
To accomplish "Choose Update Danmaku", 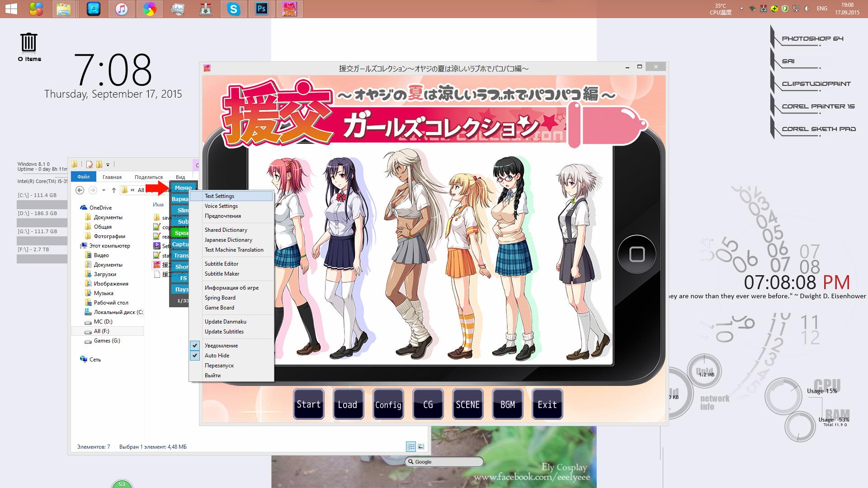I will pyautogui.click(x=231, y=322).
